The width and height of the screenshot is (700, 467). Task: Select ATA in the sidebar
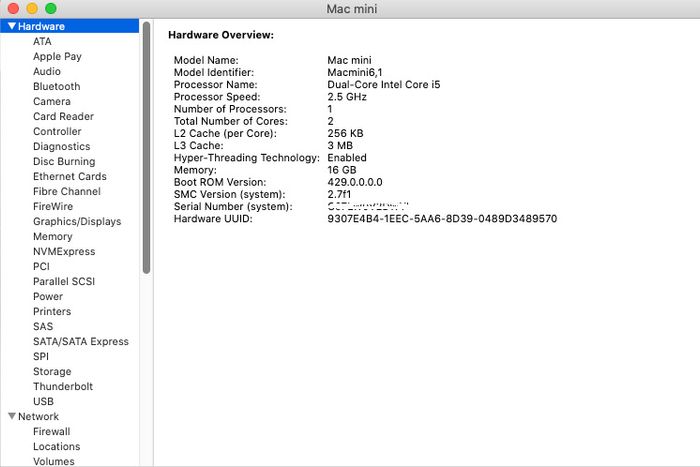click(42, 42)
